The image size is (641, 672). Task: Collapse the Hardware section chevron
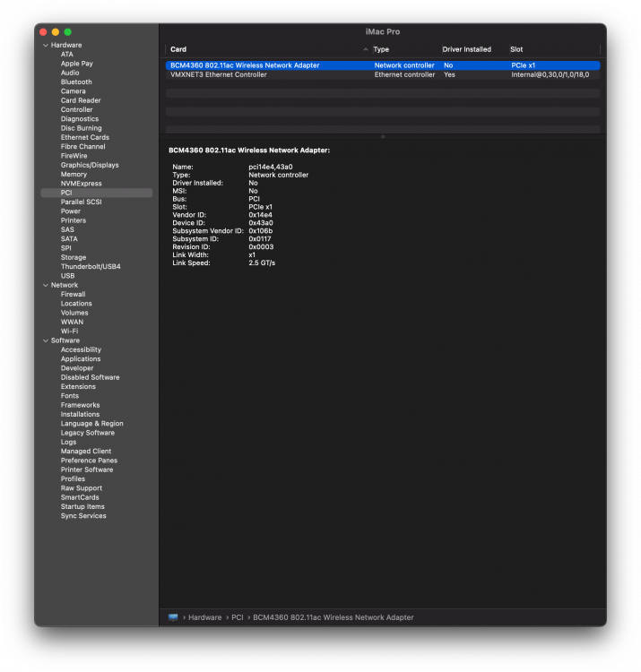(46, 45)
